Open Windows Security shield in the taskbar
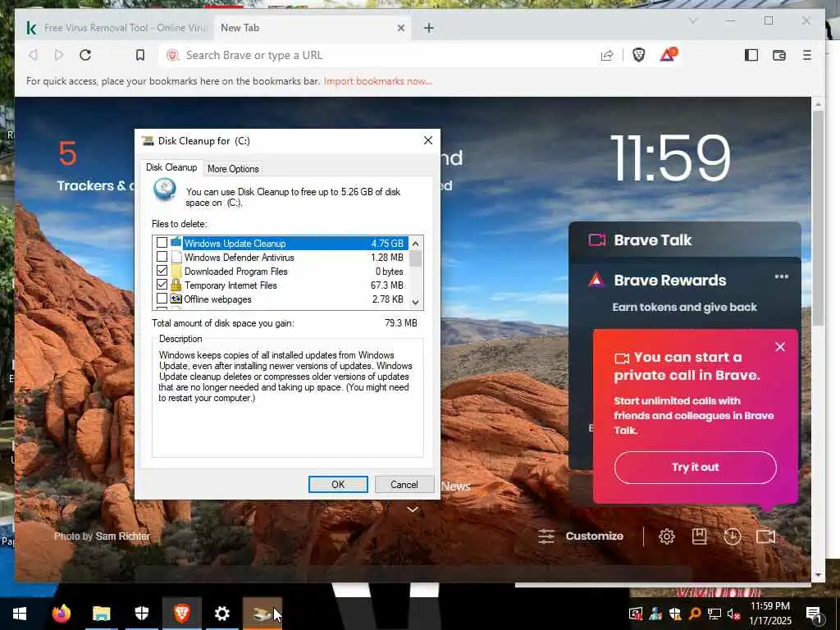 (x=141, y=614)
